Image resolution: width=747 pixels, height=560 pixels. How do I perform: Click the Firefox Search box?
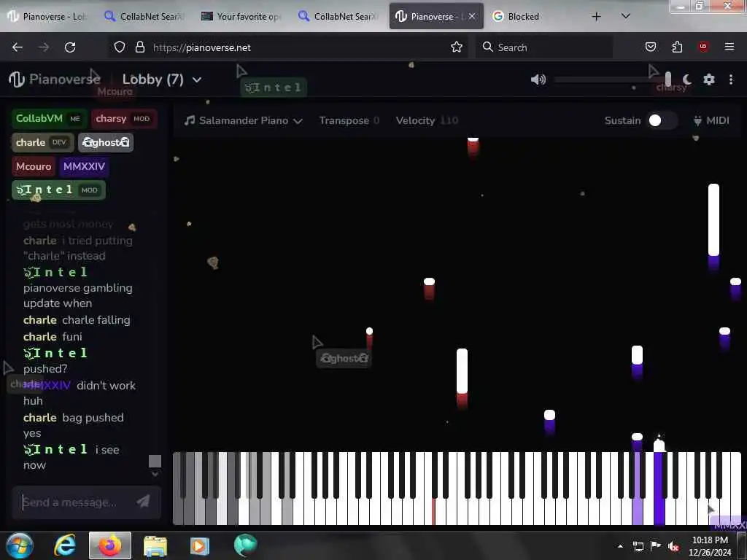[544, 47]
